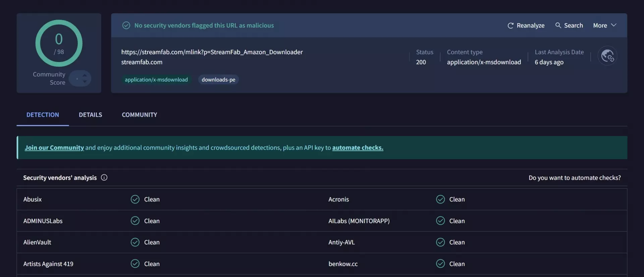Click the Status value 200

(421, 62)
